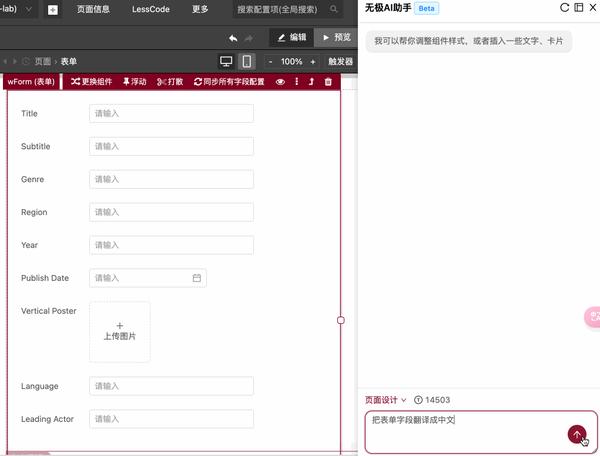Screen dimensions: 600x456
Task: Open the LessCode menu
Action: [x=151, y=9]
